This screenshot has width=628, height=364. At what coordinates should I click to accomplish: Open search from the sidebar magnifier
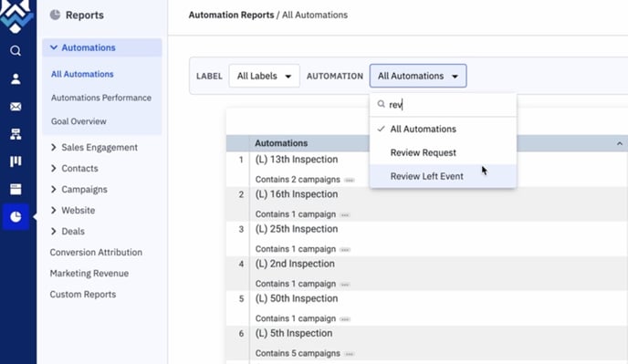coord(16,51)
